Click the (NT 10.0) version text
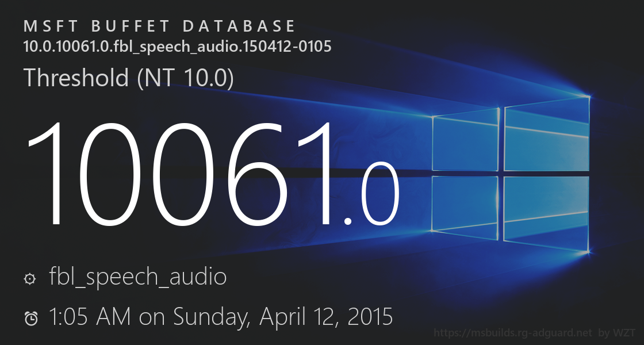This screenshot has height=345, width=644. [x=185, y=78]
